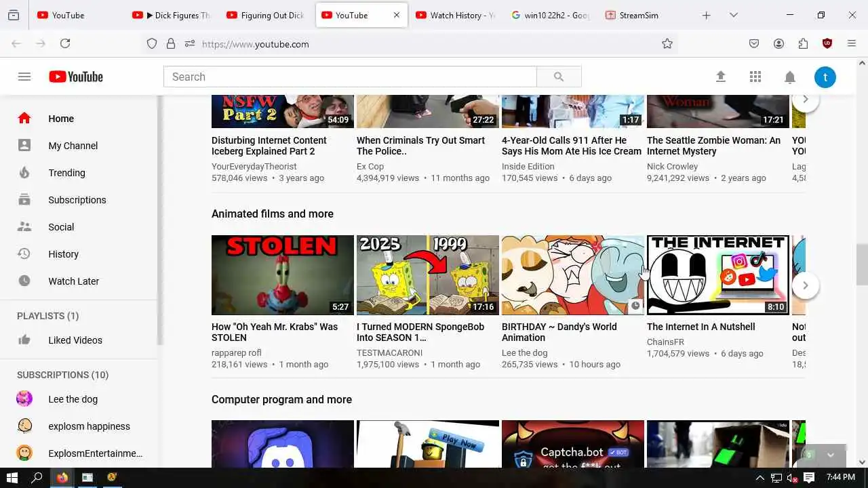The height and width of the screenshot is (488, 868).
Task: Open Social in the sidebar
Action: [x=79, y=227]
